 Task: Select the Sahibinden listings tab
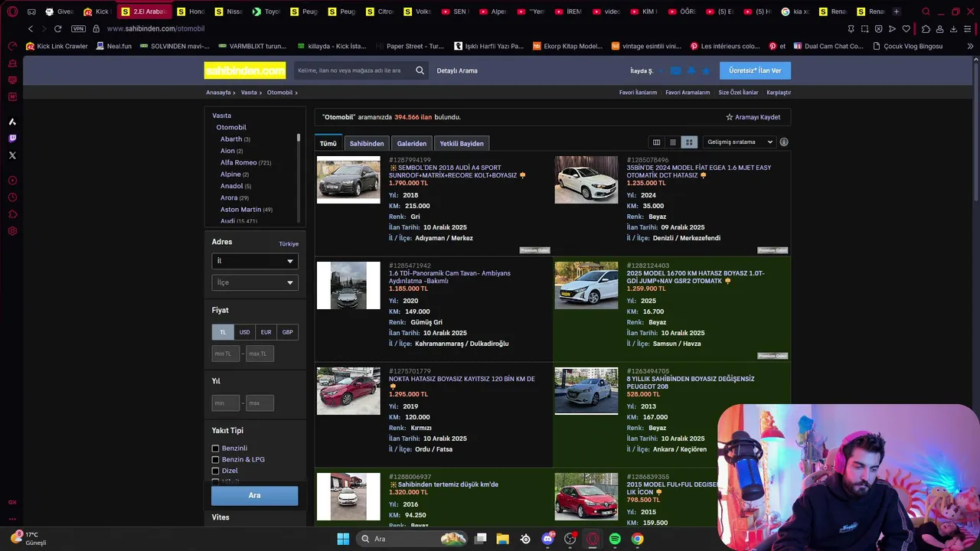(367, 144)
